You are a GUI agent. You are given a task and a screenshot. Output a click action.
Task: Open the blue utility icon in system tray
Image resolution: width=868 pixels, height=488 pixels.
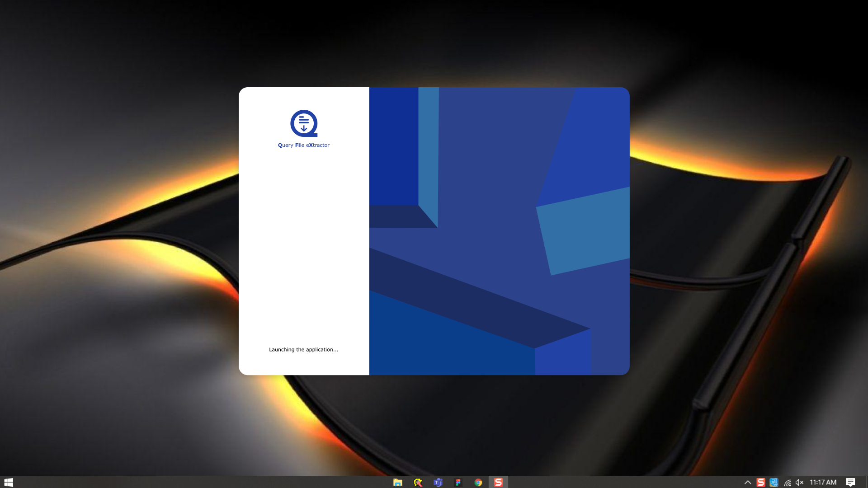(x=774, y=482)
